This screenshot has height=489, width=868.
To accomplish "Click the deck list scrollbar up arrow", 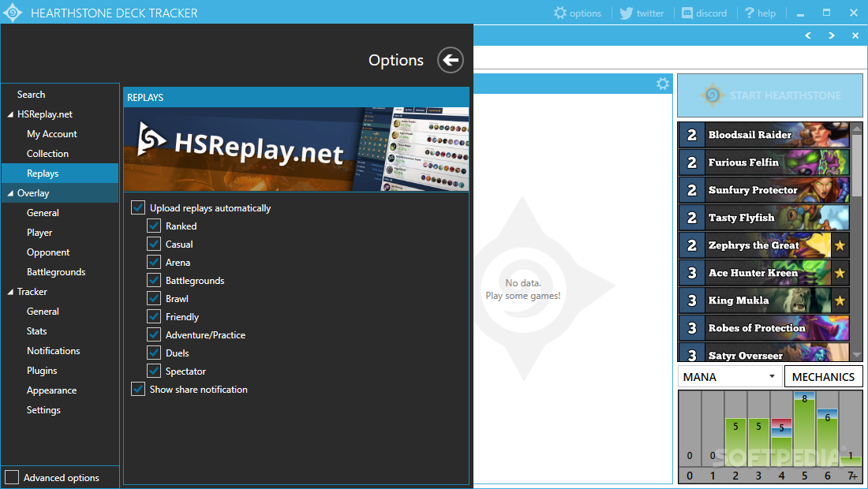I will [x=857, y=129].
